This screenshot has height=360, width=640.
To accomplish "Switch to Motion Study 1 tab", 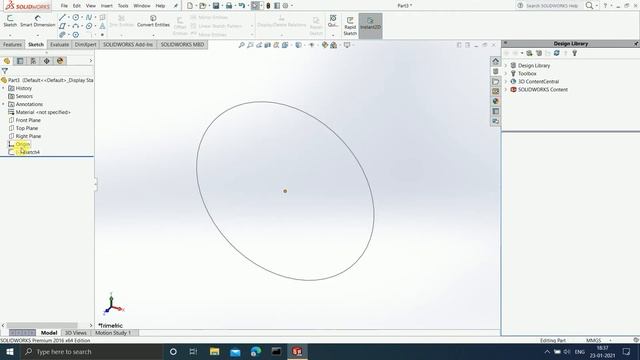I will pos(113,333).
